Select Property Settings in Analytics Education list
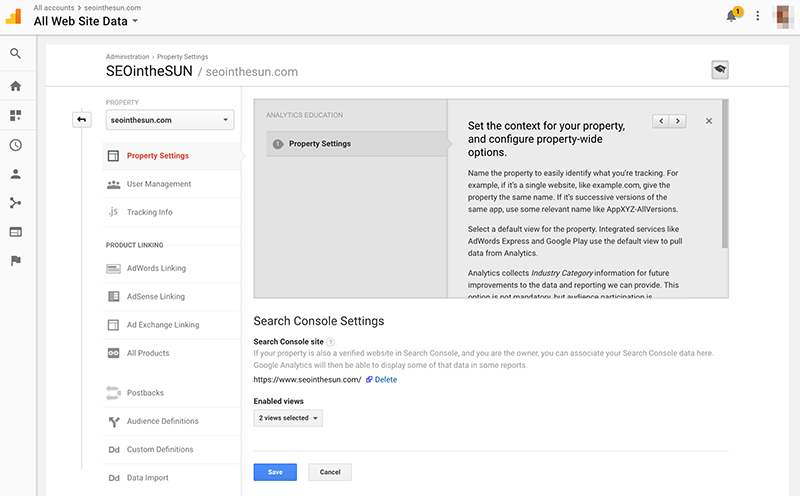Viewport: 800px width, 496px height. 357,144
